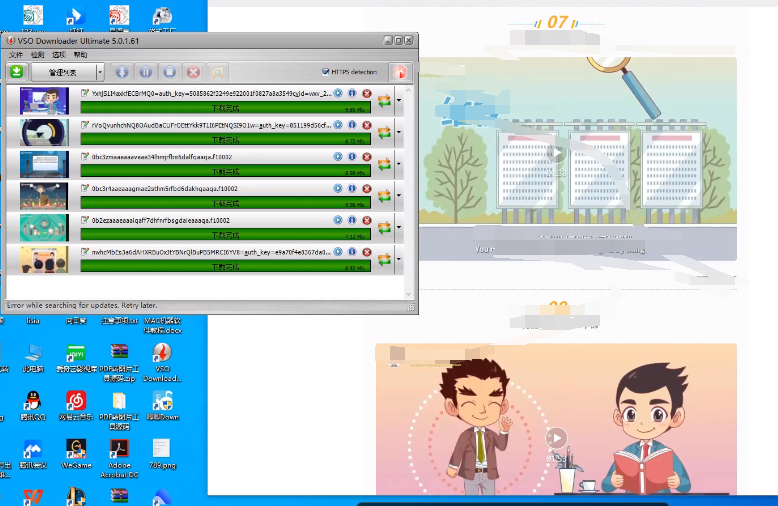The height and width of the screenshot is (506, 778).
Task: Click the red X delete toolbar icon
Action: (193, 72)
